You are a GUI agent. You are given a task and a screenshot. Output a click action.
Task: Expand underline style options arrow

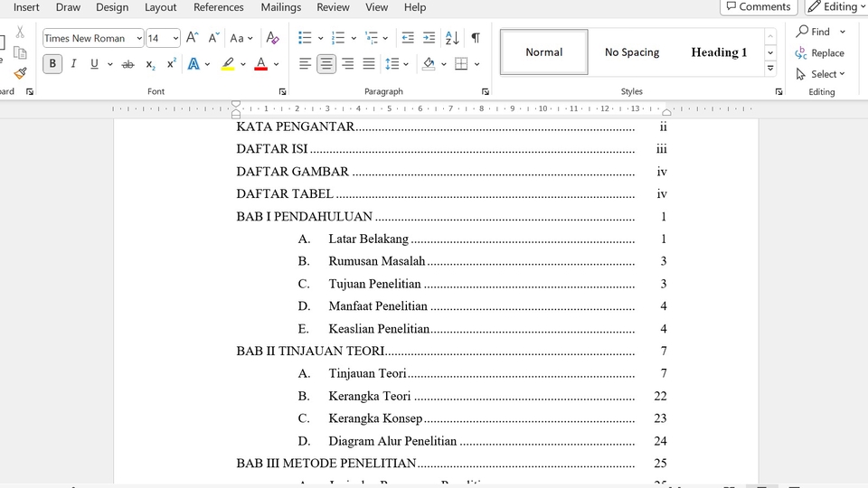coord(110,64)
